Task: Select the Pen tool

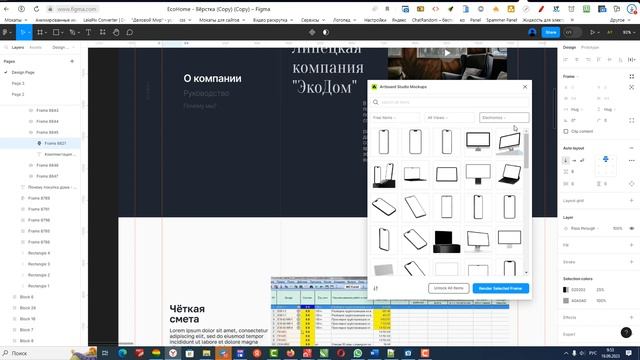Action: (72, 32)
